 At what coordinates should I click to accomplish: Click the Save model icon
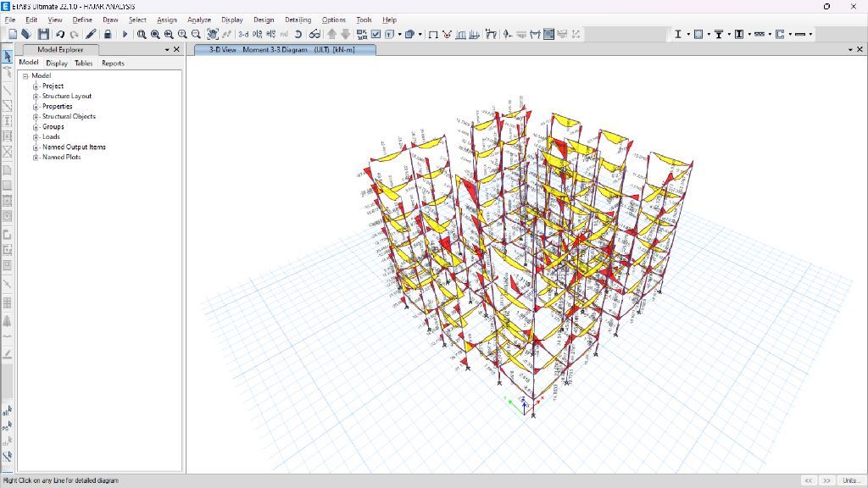click(x=42, y=34)
